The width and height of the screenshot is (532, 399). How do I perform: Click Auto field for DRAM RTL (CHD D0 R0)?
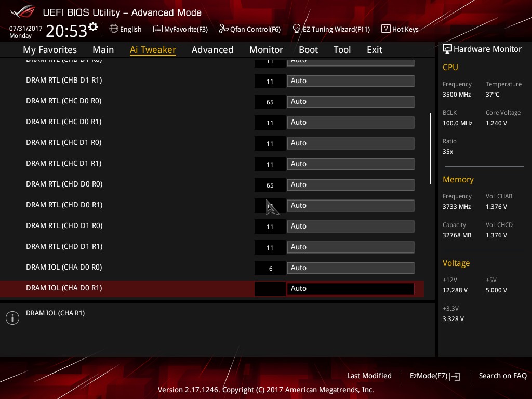pyautogui.click(x=351, y=184)
